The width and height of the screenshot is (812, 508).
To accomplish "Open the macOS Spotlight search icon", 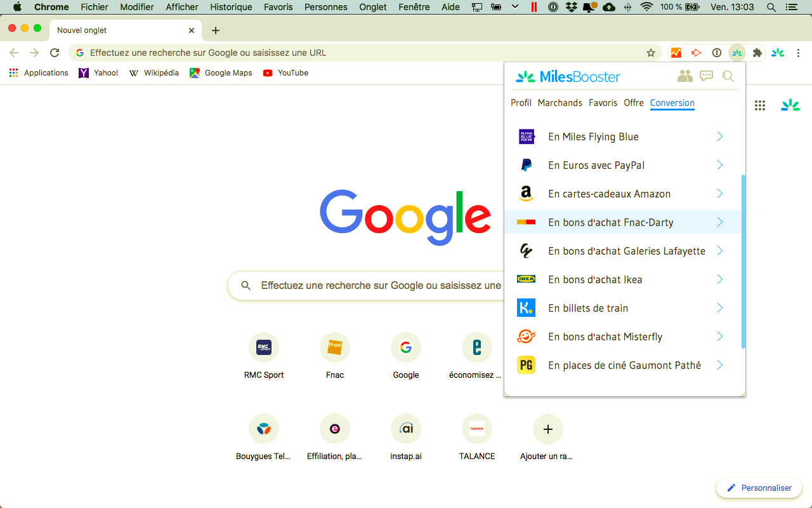I will pos(771,7).
